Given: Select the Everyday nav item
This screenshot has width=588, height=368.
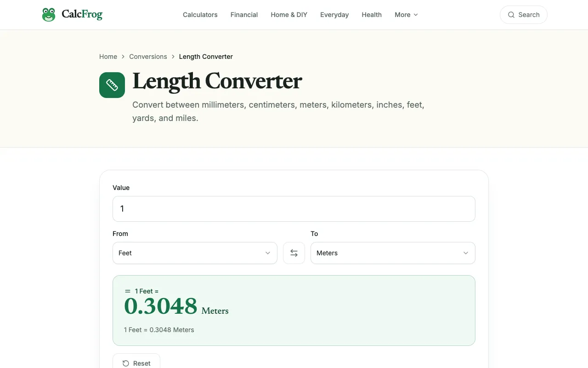Looking at the screenshot, I should click(334, 15).
